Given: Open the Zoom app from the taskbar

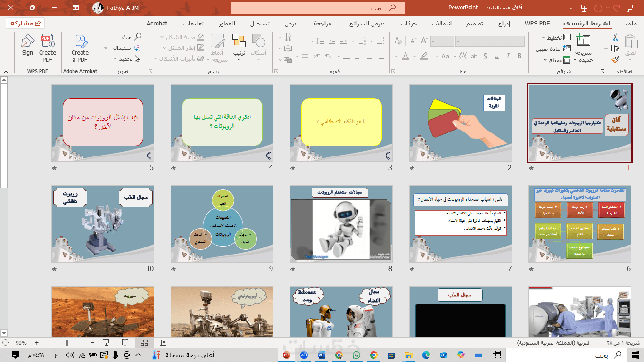Looking at the screenshot, I should (304, 354).
